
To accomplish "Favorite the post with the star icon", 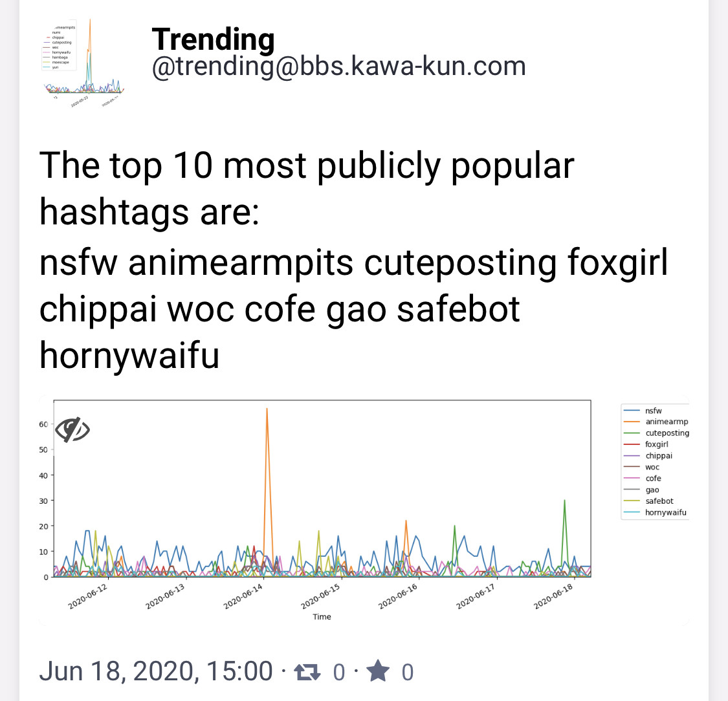I will click(x=378, y=672).
